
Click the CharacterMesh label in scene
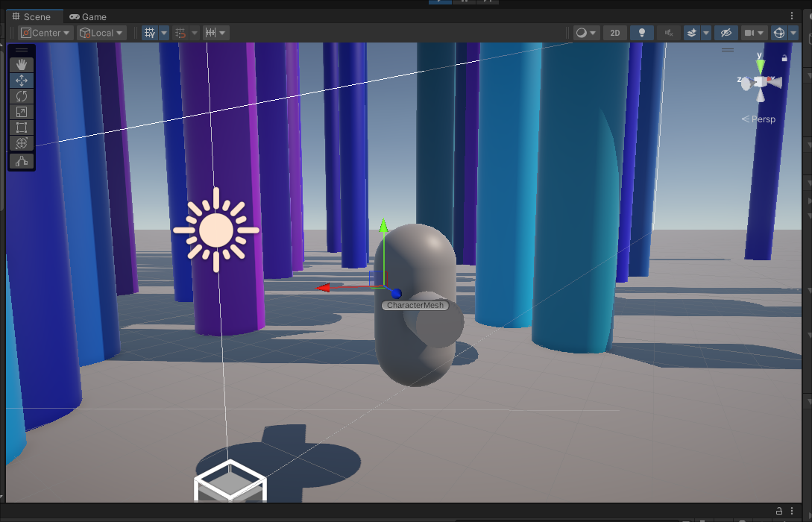click(x=415, y=305)
